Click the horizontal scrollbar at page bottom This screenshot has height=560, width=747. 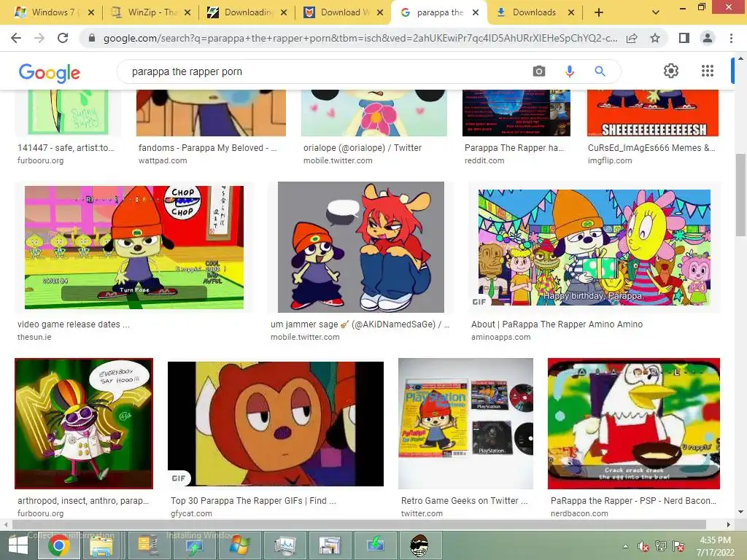[x=359, y=524]
